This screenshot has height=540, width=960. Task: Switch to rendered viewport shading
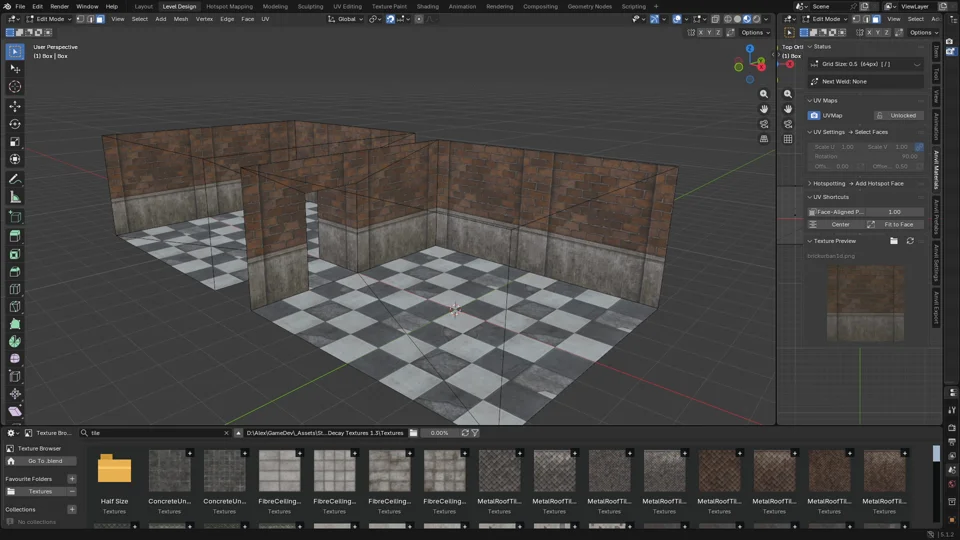point(757,19)
